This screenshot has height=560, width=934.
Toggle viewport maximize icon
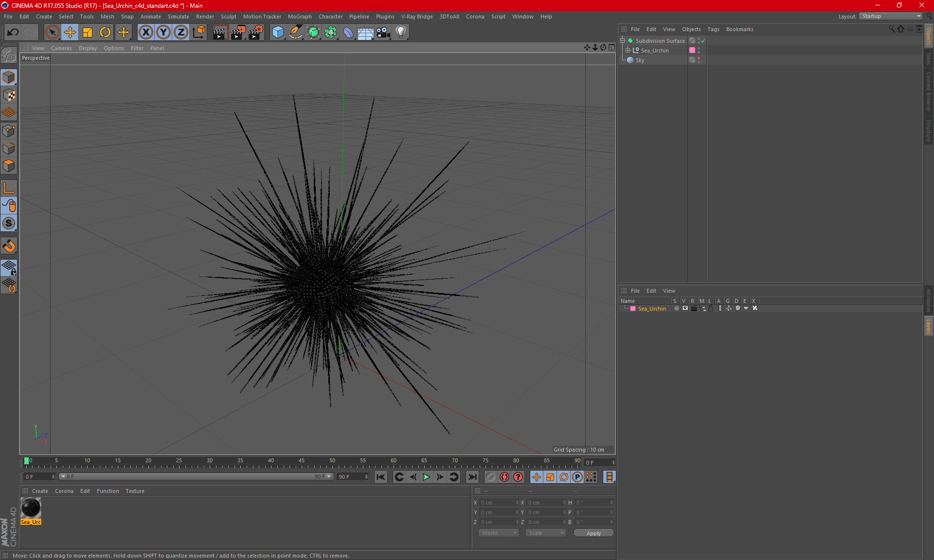[611, 48]
